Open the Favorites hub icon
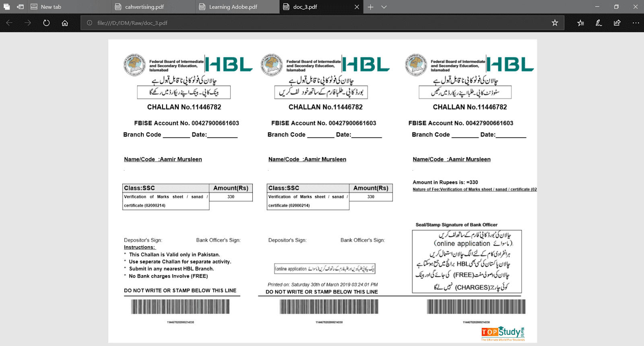 coord(580,23)
